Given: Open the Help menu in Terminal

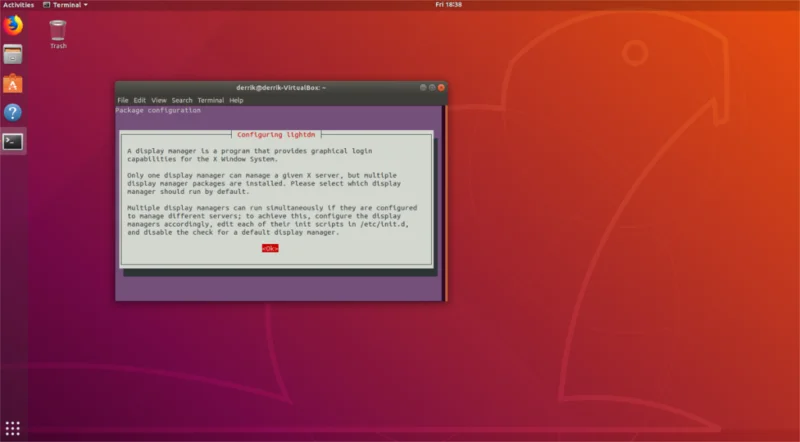Looking at the screenshot, I should pos(236,100).
